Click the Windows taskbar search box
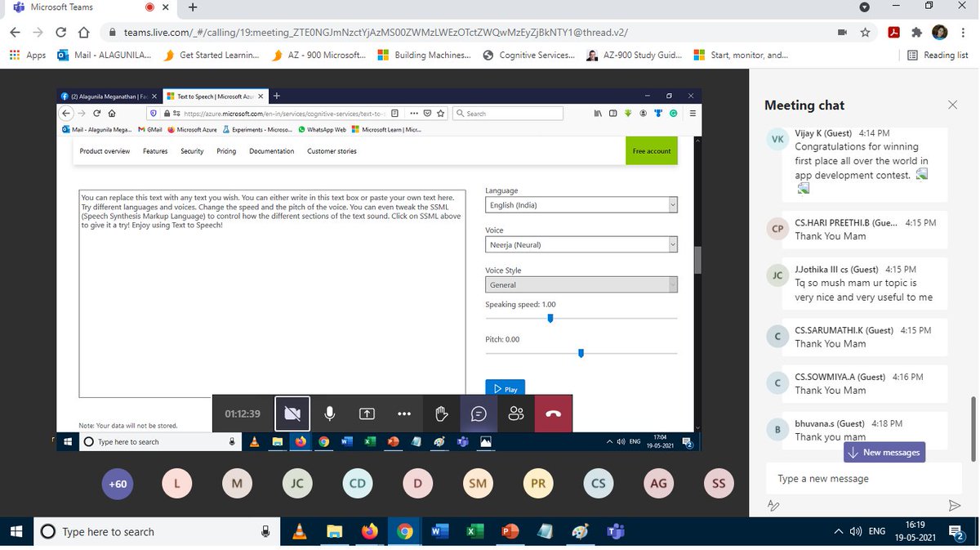This screenshot has width=980, height=550. pos(156,531)
